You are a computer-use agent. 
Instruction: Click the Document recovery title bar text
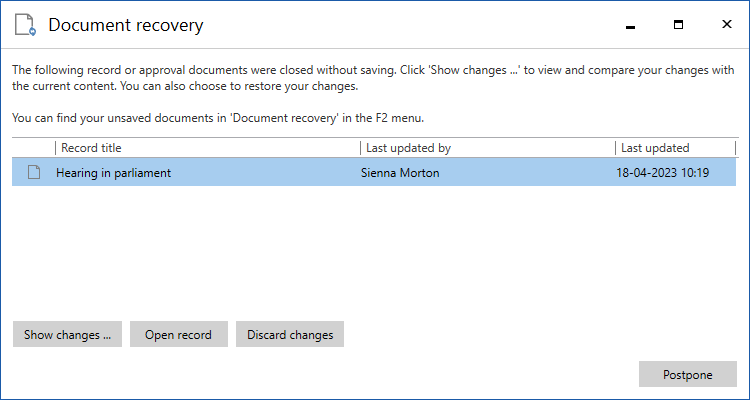click(x=126, y=25)
